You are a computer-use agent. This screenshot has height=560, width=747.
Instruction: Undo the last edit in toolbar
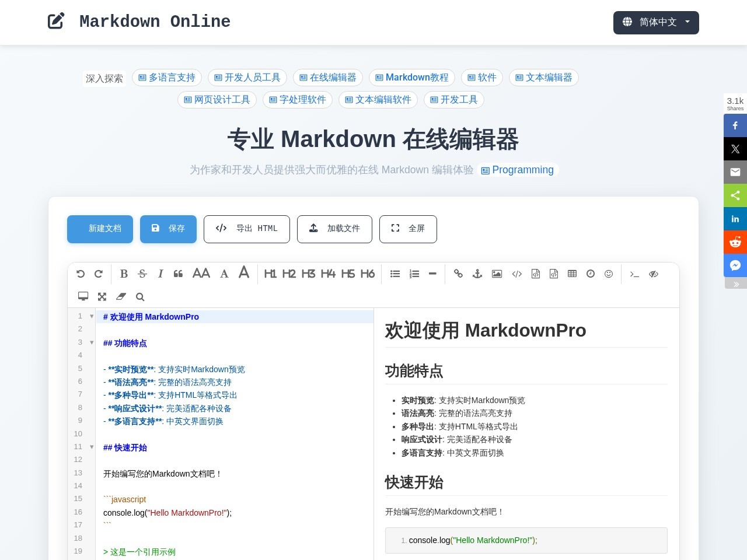[81, 274]
